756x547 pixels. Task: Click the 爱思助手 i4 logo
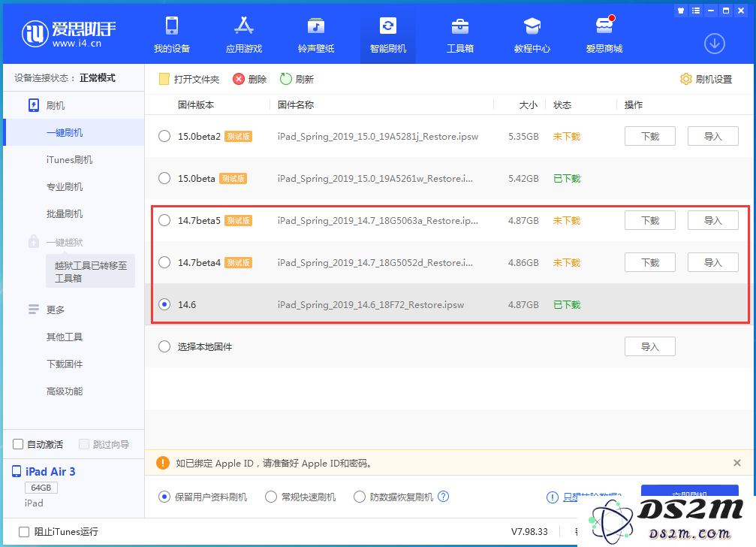(68, 34)
